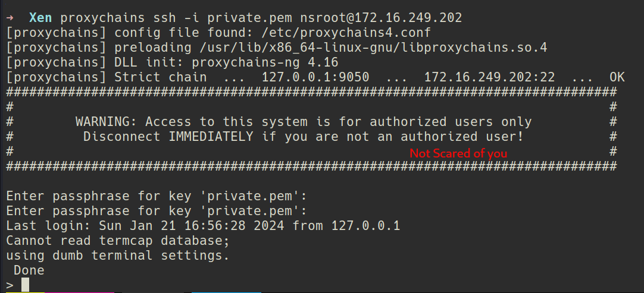Click the magenta color bar at bottom
This screenshot has height=293, width=644.
click(x=80, y=291)
